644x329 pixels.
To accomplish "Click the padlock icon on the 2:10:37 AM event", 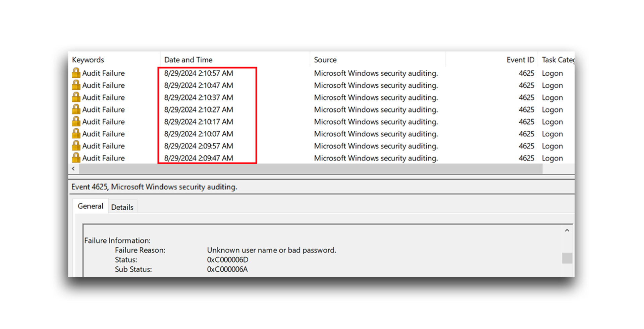I will click(76, 97).
